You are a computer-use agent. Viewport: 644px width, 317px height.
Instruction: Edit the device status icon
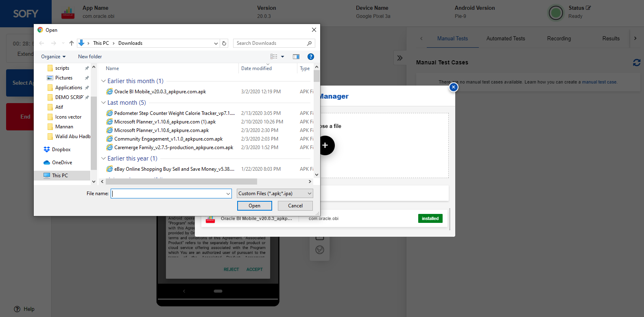(x=588, y=8)
